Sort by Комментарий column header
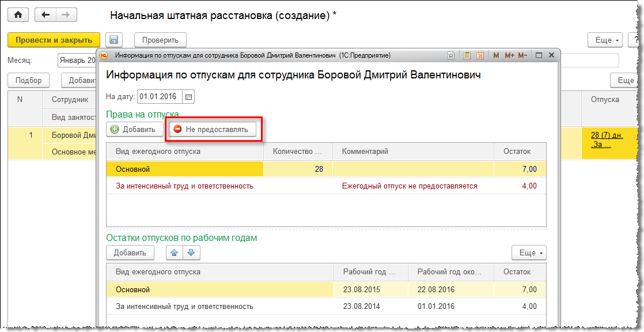 (x=413, y=151)
